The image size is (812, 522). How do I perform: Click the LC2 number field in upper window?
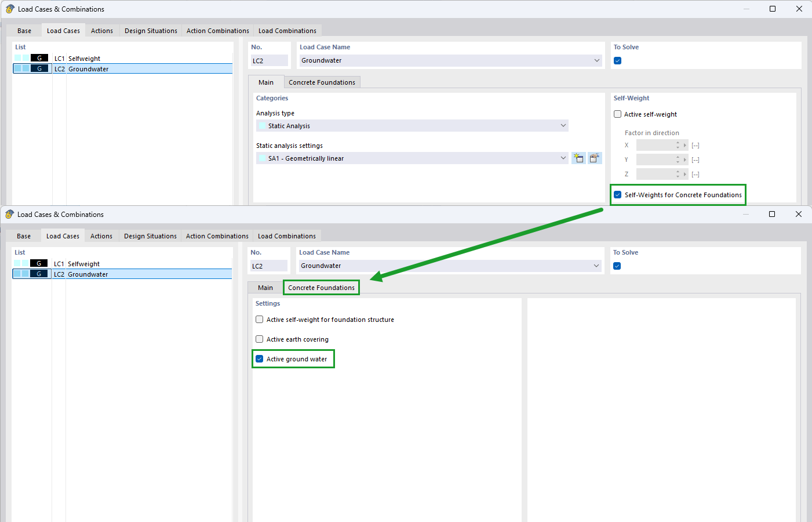270,60
